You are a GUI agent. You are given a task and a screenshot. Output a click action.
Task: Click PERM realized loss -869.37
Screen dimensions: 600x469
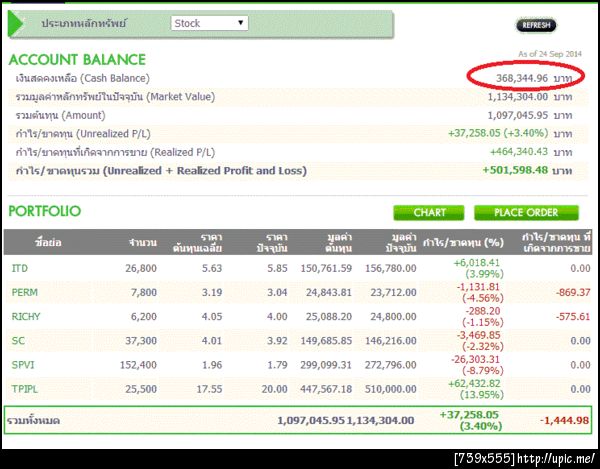pyautogui.click(x=573, y=292)
